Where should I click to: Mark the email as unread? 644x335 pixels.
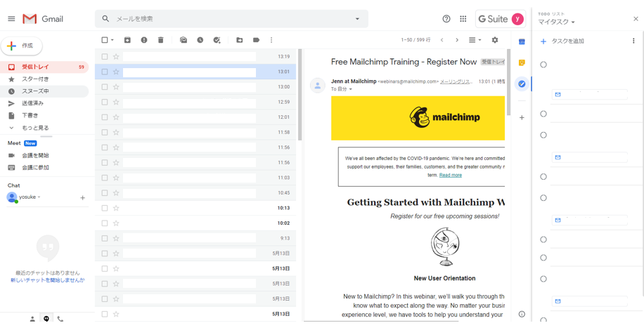coord(183,40)
